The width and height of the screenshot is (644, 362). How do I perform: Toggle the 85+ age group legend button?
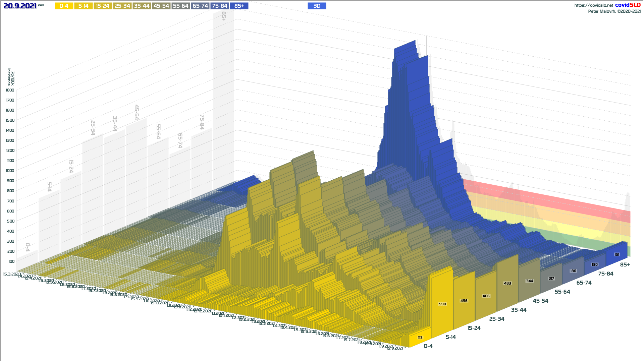239,6
